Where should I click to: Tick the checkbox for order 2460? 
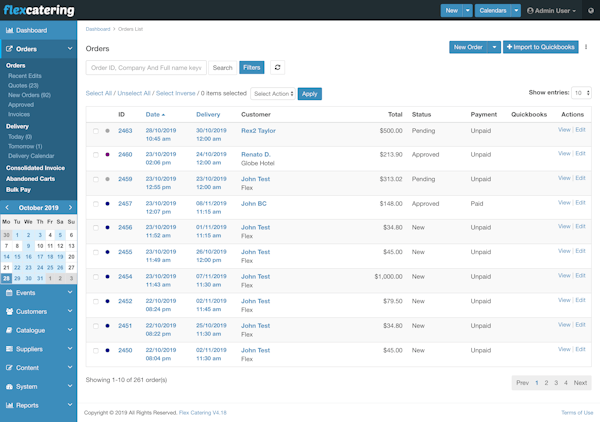tap(96, 155)
